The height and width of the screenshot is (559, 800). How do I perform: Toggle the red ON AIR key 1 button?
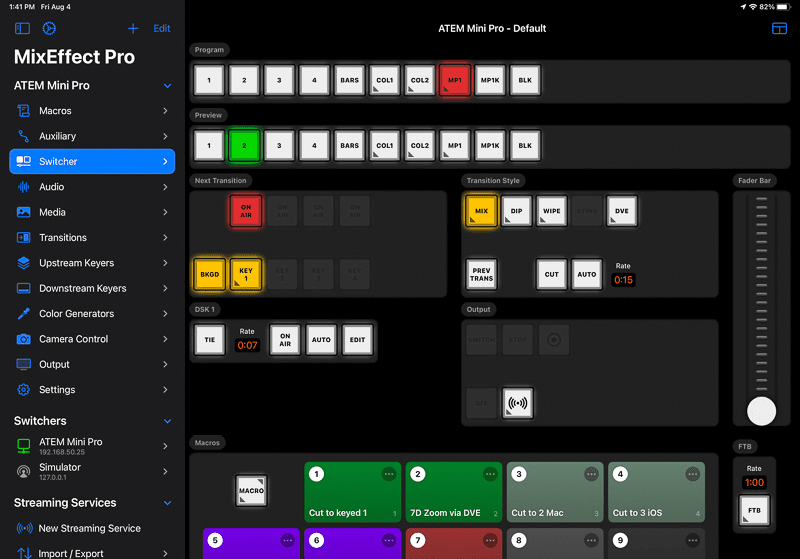coord(246,211)
